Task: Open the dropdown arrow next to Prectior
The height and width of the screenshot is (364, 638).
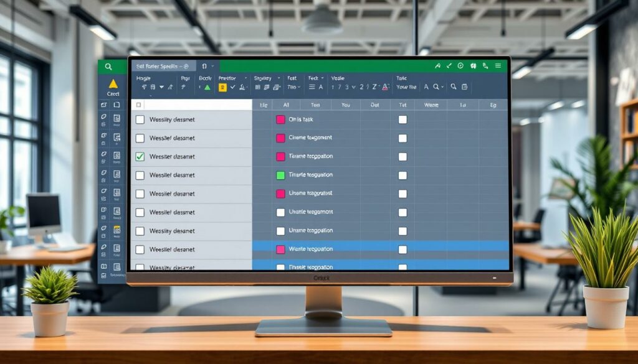Action: click(245, 78)
